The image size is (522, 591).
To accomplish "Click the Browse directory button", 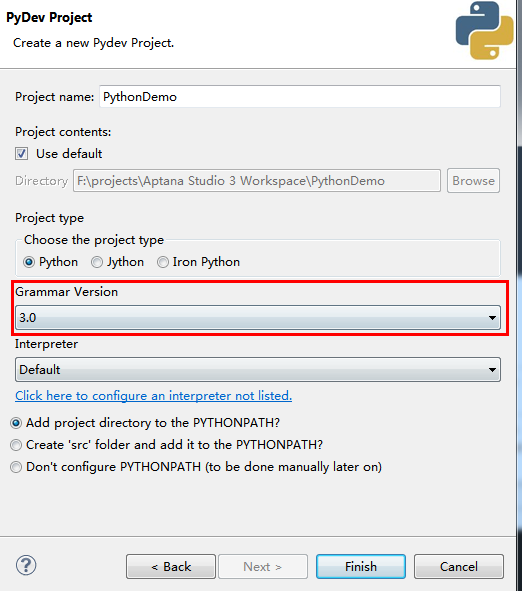I will click(x=473, y=181).
